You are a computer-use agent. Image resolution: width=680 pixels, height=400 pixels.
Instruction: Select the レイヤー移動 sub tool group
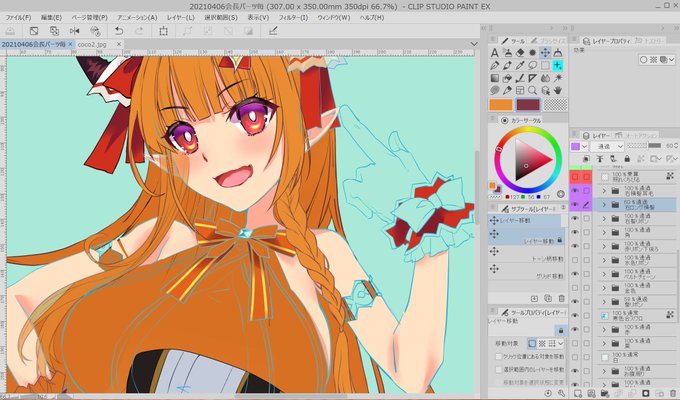(527, 220)
